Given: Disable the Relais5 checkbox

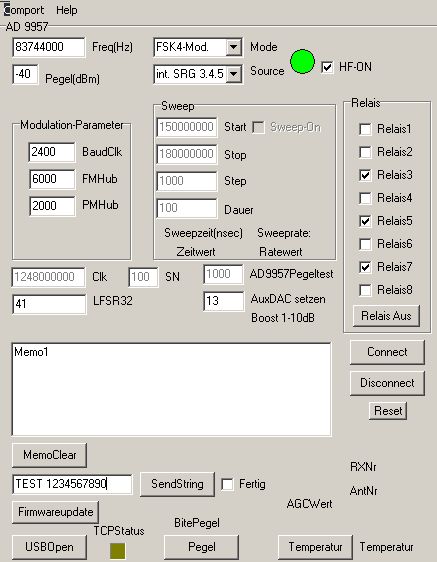Looking at the screenshot, I should click(365, 221).
